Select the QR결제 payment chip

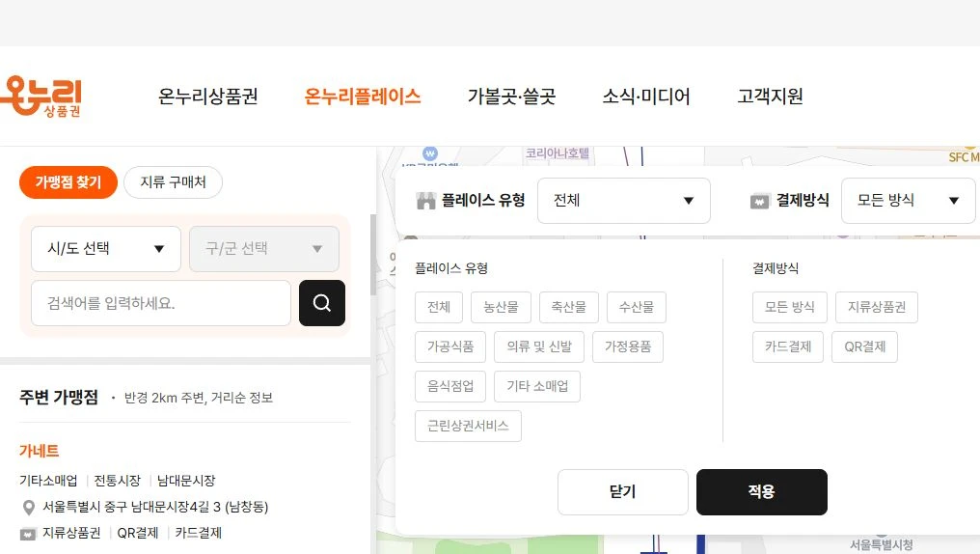pos(864,346)
